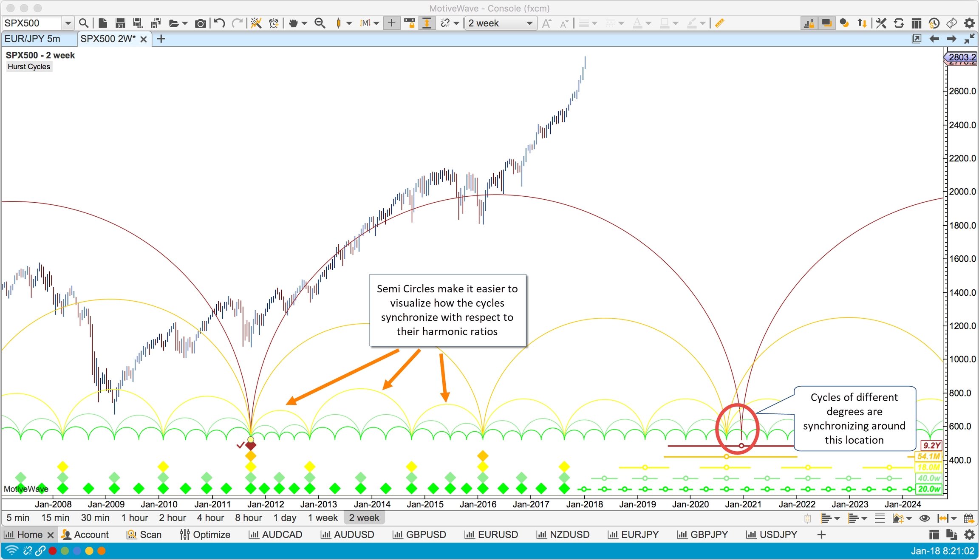
Task: Expand the SPX500 symbol dropdown arrow
Action: pos(68,23)
